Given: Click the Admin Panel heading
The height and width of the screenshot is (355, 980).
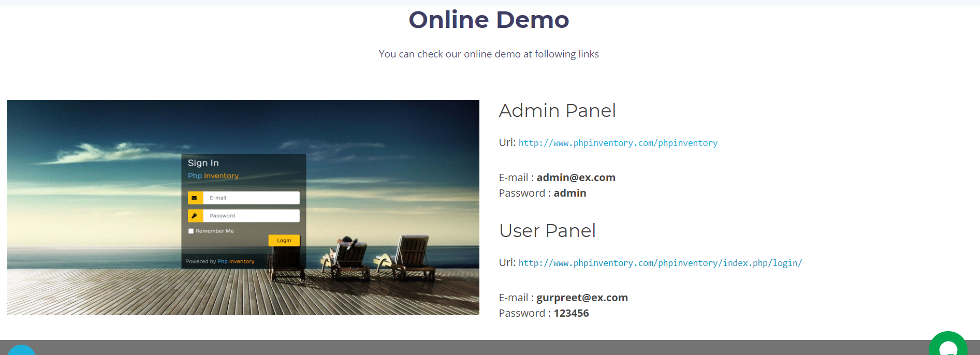Looking at the screenshot, I should pyautogui.click(x=557, y=111).
